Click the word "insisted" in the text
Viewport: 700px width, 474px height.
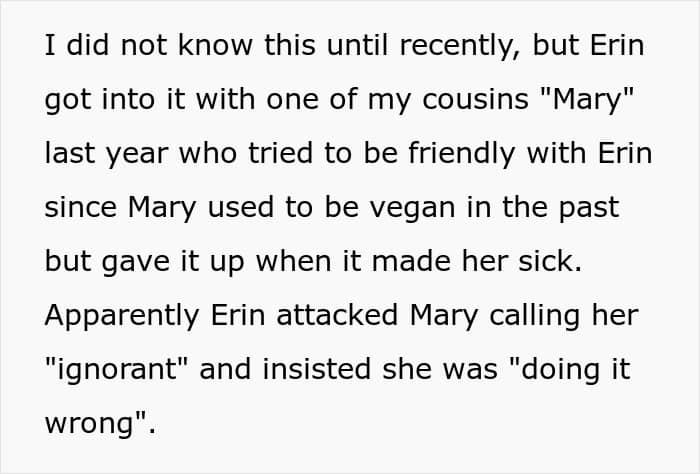(317, 369)
